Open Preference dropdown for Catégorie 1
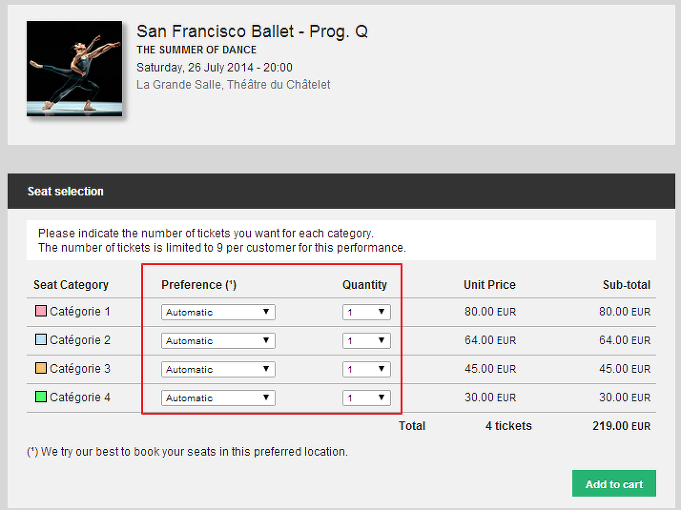681x510 pixels. coord(218,312)
